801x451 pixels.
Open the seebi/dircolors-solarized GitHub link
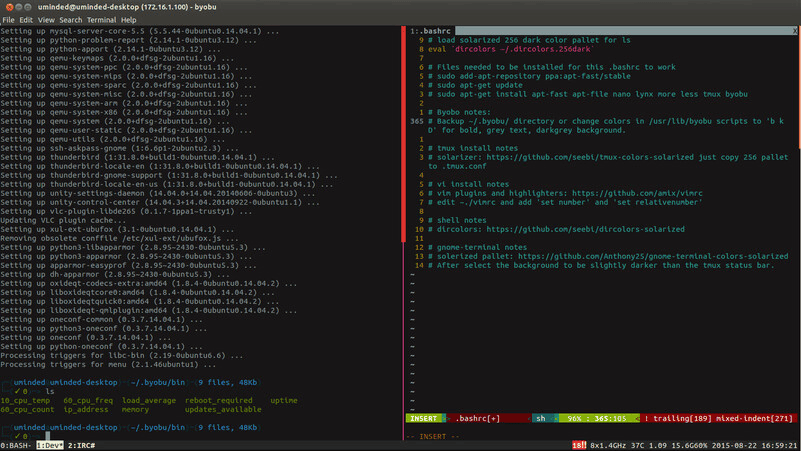click(x=585, y=229)
